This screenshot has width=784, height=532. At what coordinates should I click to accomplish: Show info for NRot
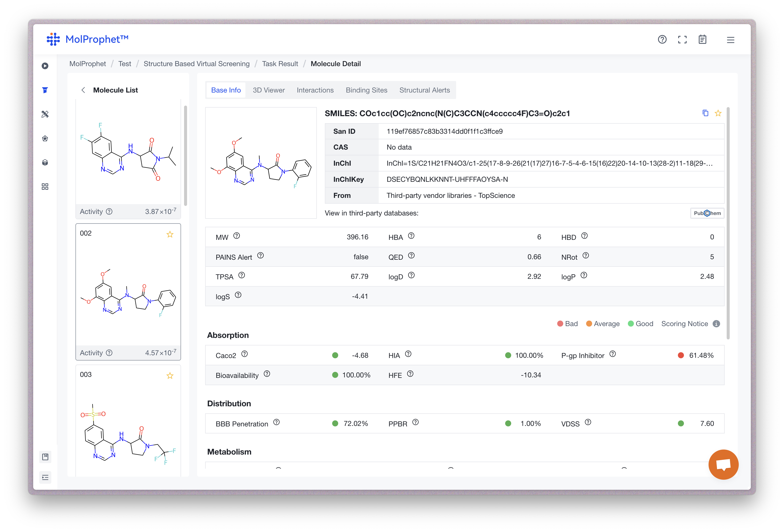click(586, 255)
